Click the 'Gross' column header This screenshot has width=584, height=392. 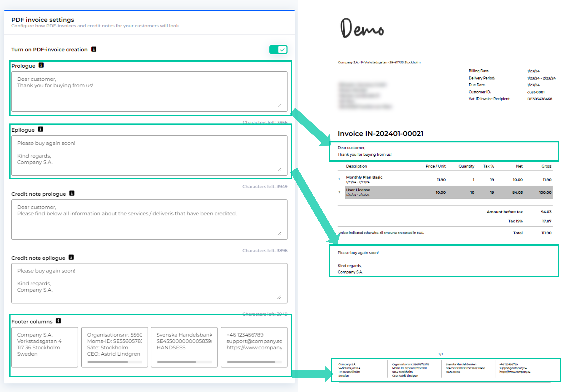pos(546,166)
